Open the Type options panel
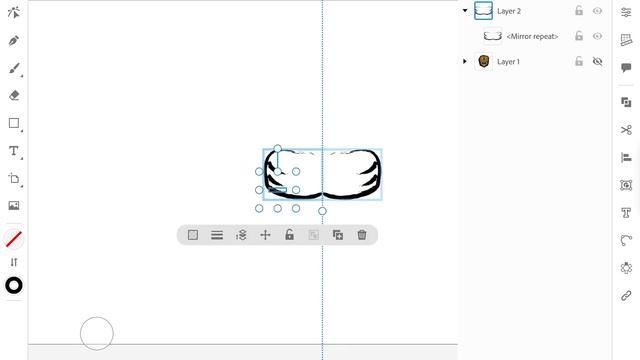The width and height of the screenshot is (640, 360). tap(626, 213)
